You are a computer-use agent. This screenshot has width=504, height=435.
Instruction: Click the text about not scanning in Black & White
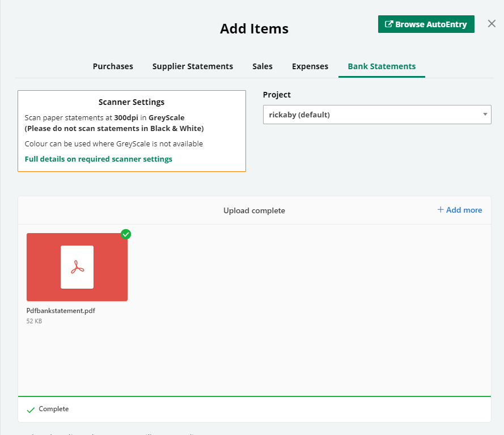click(x=114, y=129)
